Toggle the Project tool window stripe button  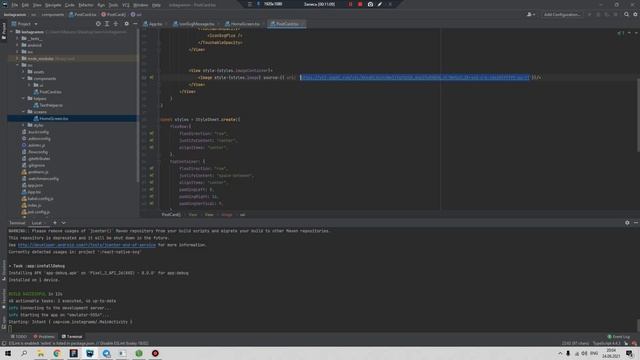[4, 31]
